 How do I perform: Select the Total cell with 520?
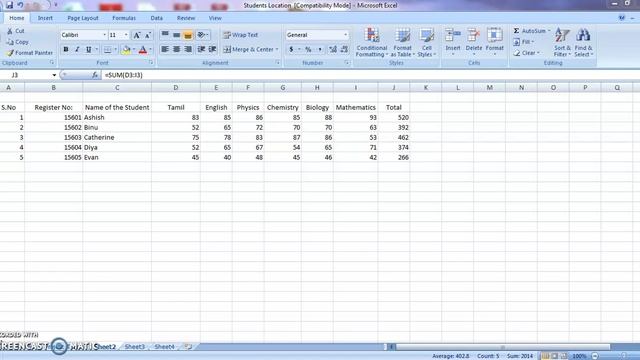tap(394, 118)
